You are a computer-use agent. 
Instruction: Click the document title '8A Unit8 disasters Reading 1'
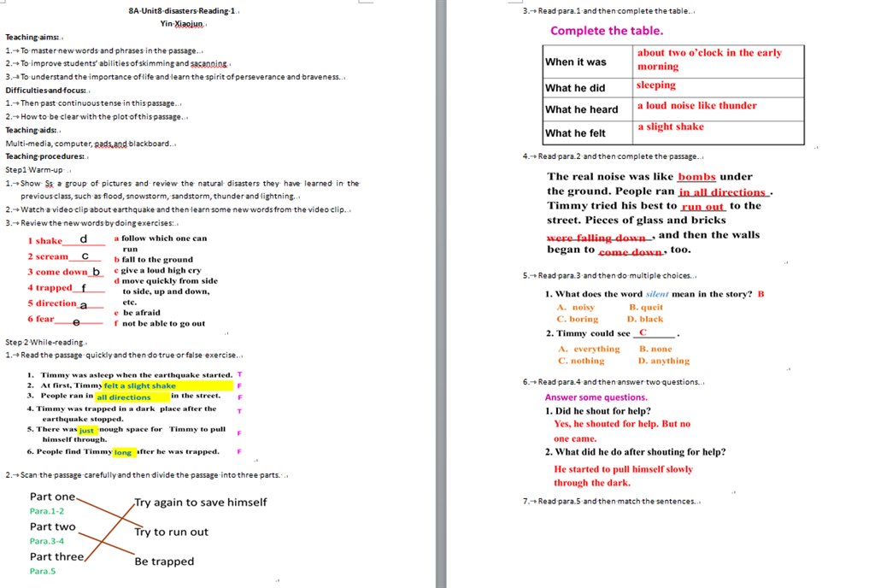point(183,11)
